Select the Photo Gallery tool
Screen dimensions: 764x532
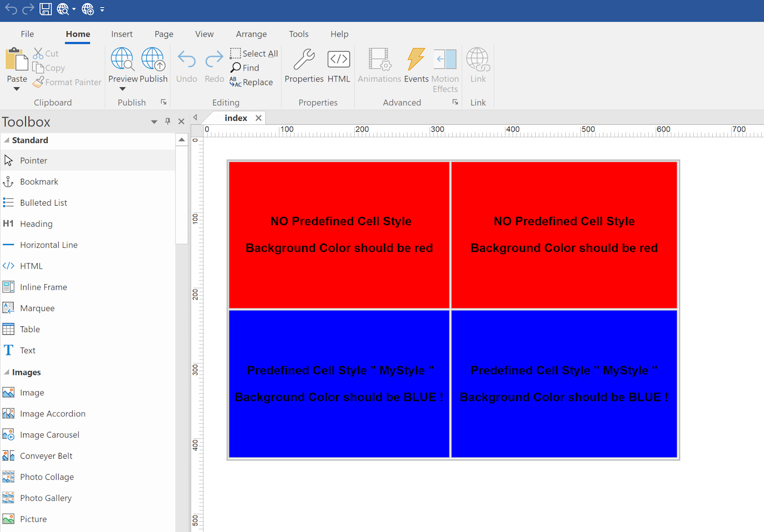88,498
